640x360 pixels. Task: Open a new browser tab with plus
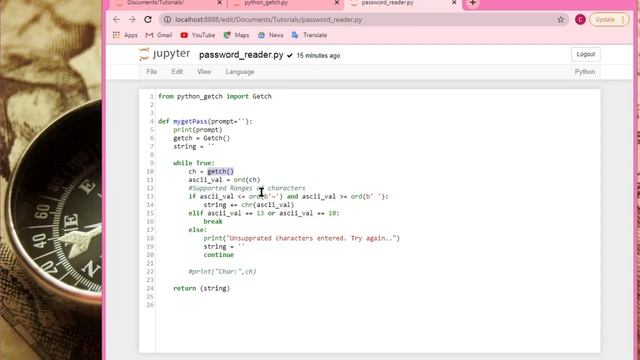[473, 3]
